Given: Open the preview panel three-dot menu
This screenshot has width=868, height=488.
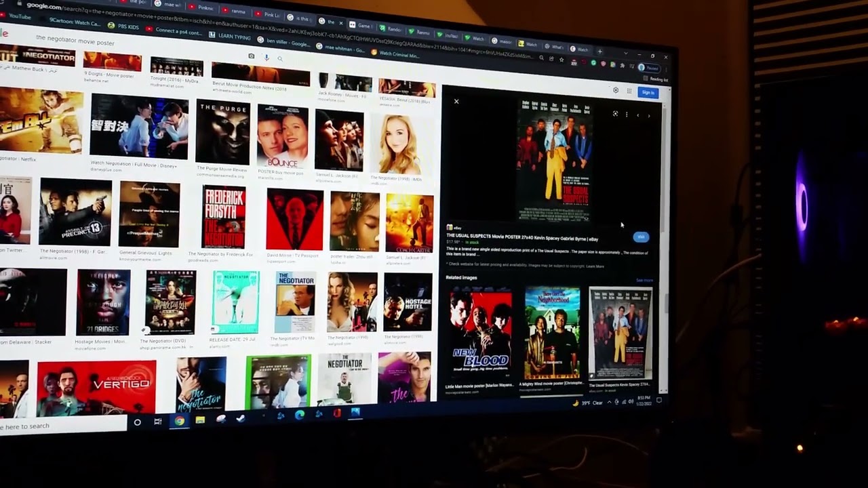Looking at the screenshot, I should click(x=627, y=115).
